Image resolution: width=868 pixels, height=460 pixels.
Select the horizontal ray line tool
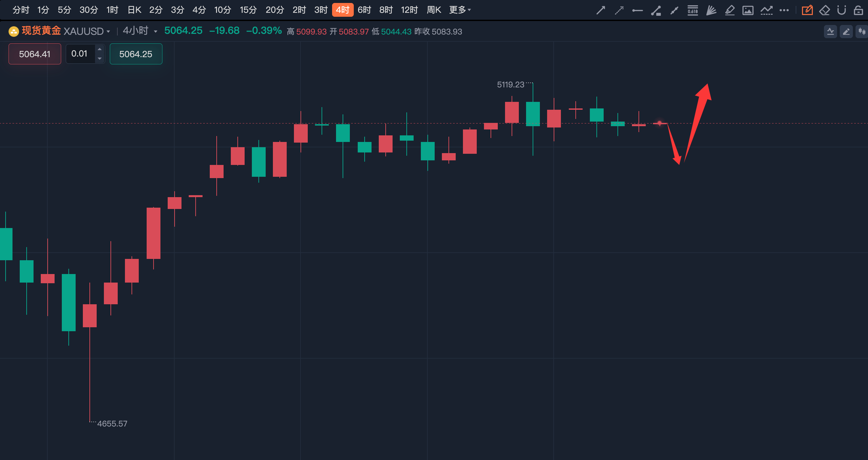coord(637,11)
